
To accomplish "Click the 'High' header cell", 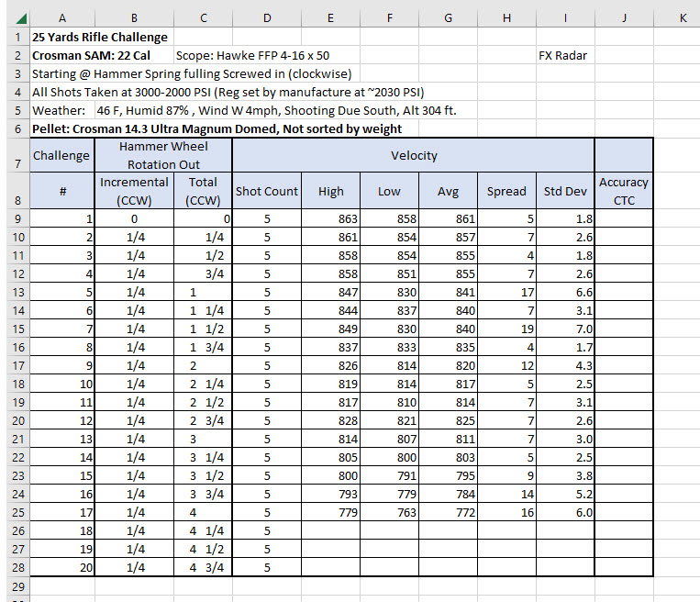I will tap(331, 191).
